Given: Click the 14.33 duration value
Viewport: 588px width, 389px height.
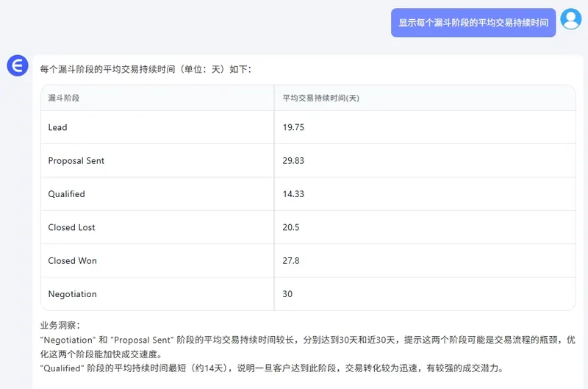Looking at the screenshot, I should 293,194.
